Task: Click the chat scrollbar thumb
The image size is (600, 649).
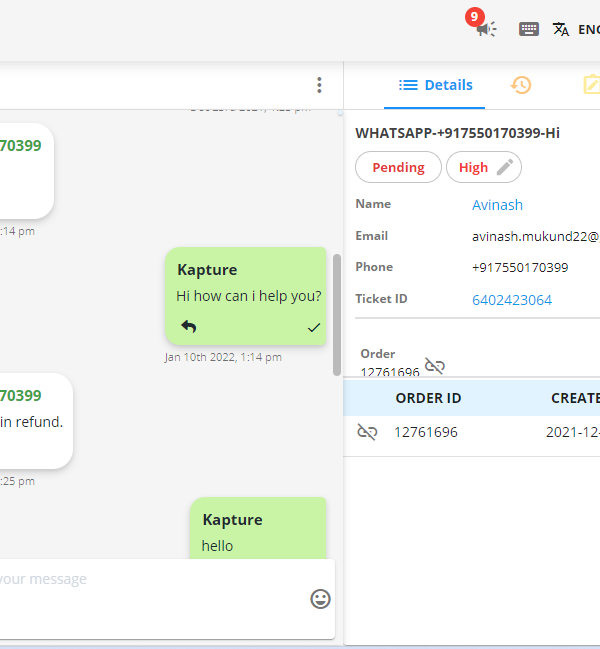Action: point(337,315)
